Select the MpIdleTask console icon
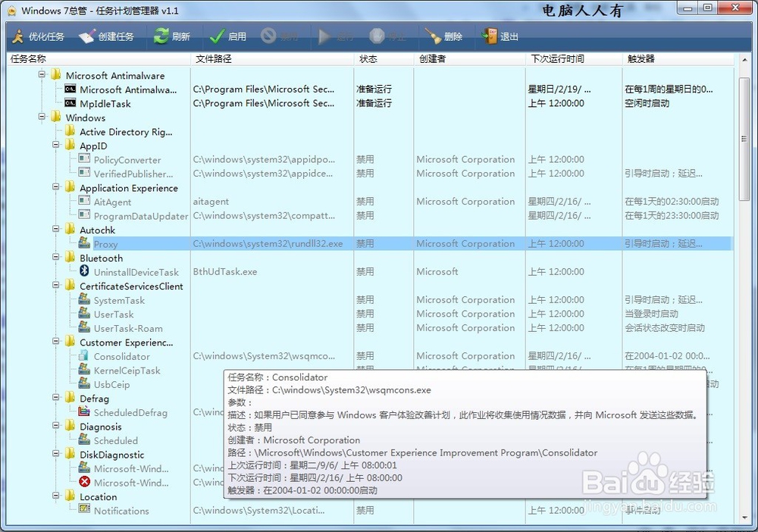This screenshot has width=758, height=532. (x=70, y=103)
